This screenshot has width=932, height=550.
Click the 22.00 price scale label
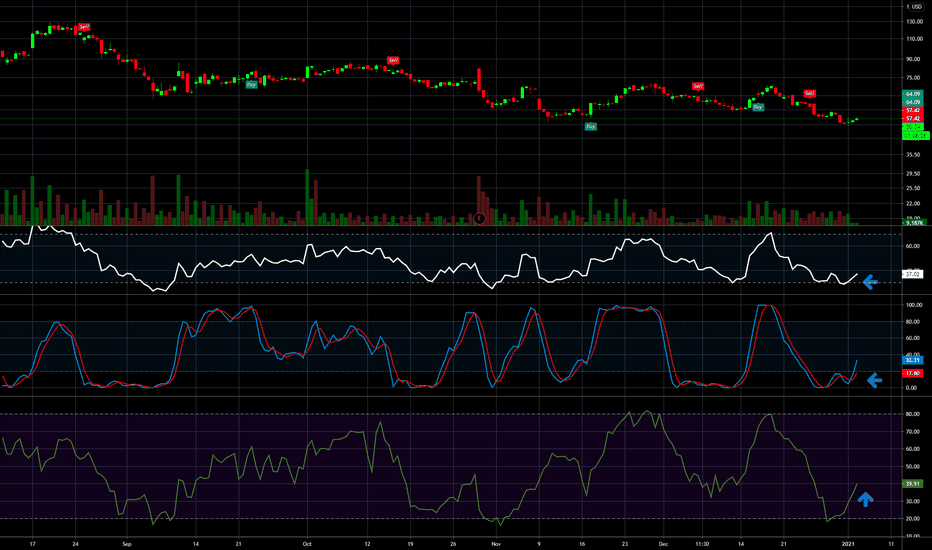tap(914, 203)
